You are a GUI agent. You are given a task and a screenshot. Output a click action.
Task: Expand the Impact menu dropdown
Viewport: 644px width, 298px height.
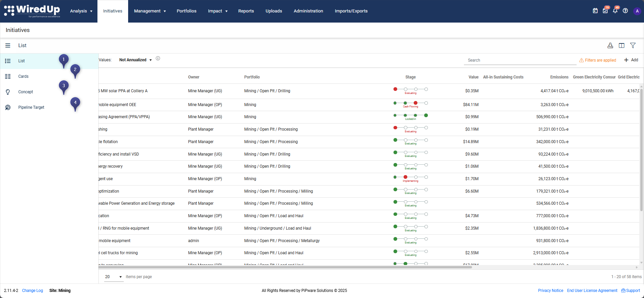tap(218, 11)
